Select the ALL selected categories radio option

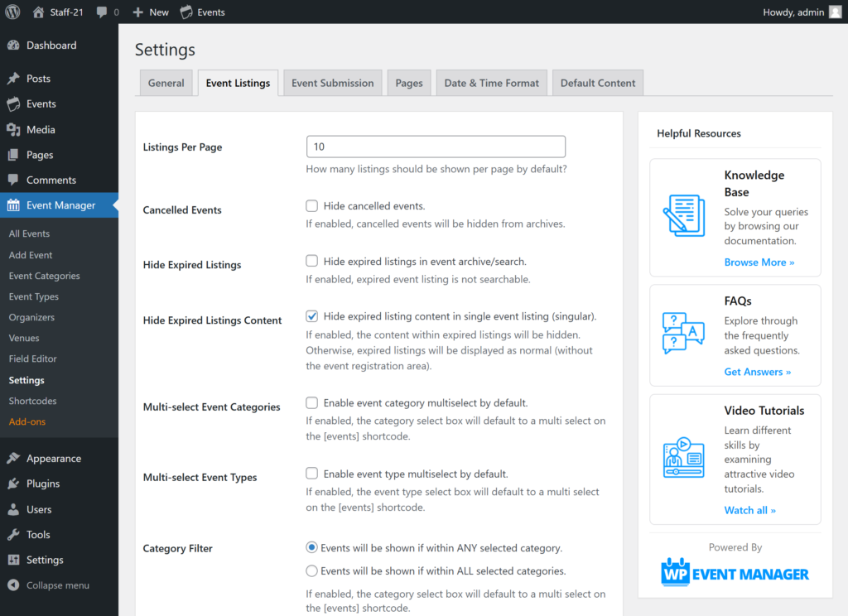click(312, 571)
